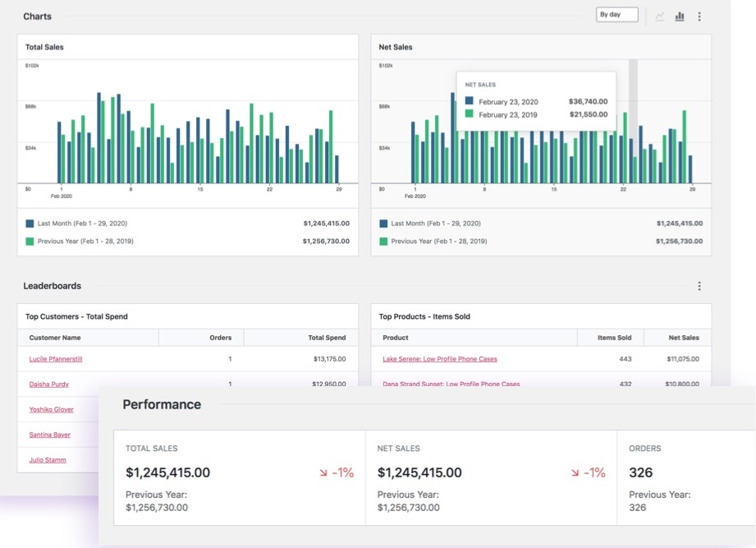This screenshot has height=548, width=756.
Task: Switch charts to line chart view
Action: [x=661, y=15]
